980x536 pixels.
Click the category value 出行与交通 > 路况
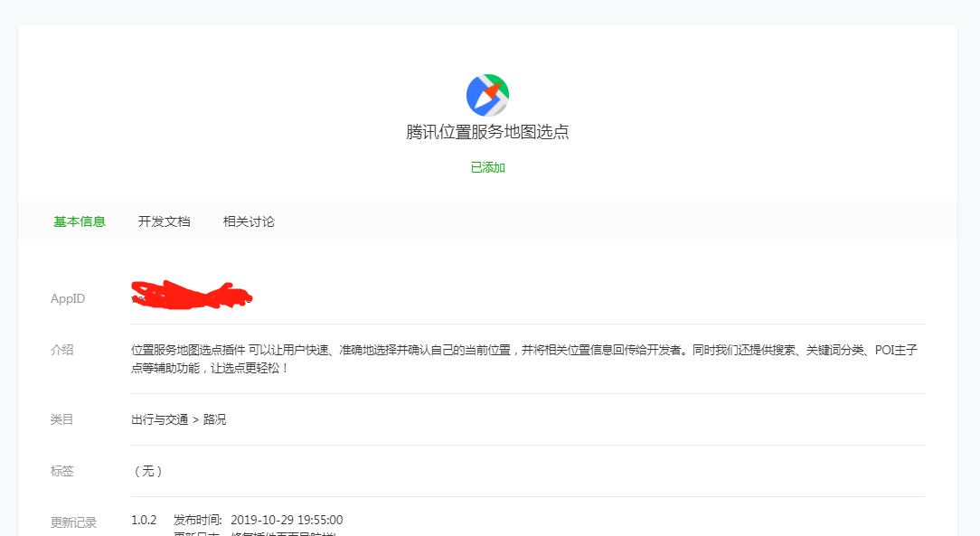(x=179, y=419)
